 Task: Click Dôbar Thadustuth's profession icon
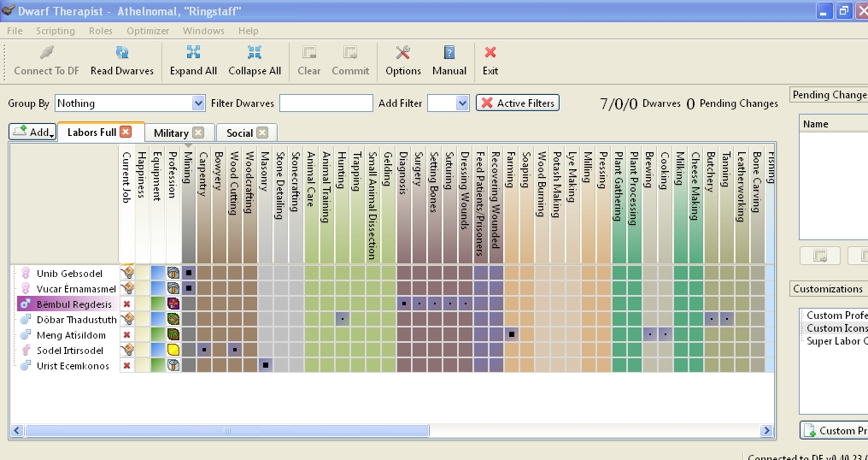[173, 319]
